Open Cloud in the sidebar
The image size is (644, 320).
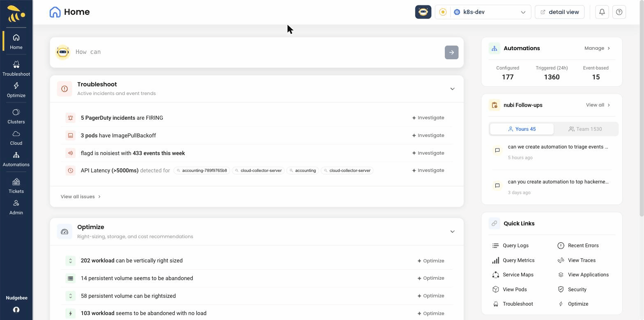tap(16, 138)
